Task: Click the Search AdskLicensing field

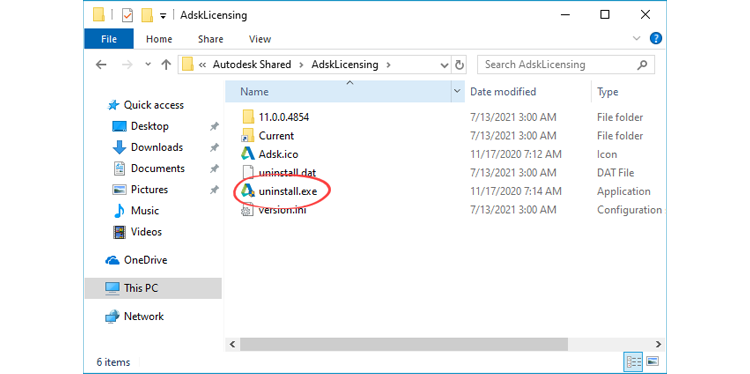Action: click(566, 65)
